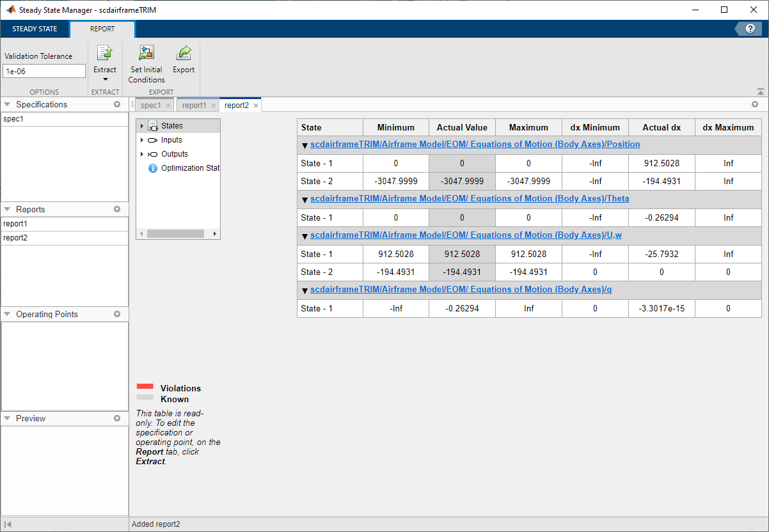Click the Set Initial Conditions icon
Image resolution: width=769 pixels, height=532 pixels.
[146, 52]
